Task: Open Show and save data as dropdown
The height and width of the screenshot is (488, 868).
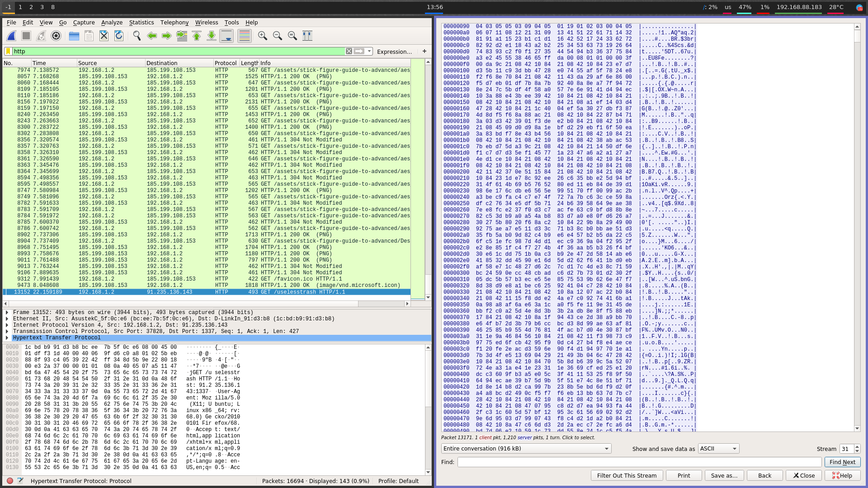Action: [x=718, y=448]
